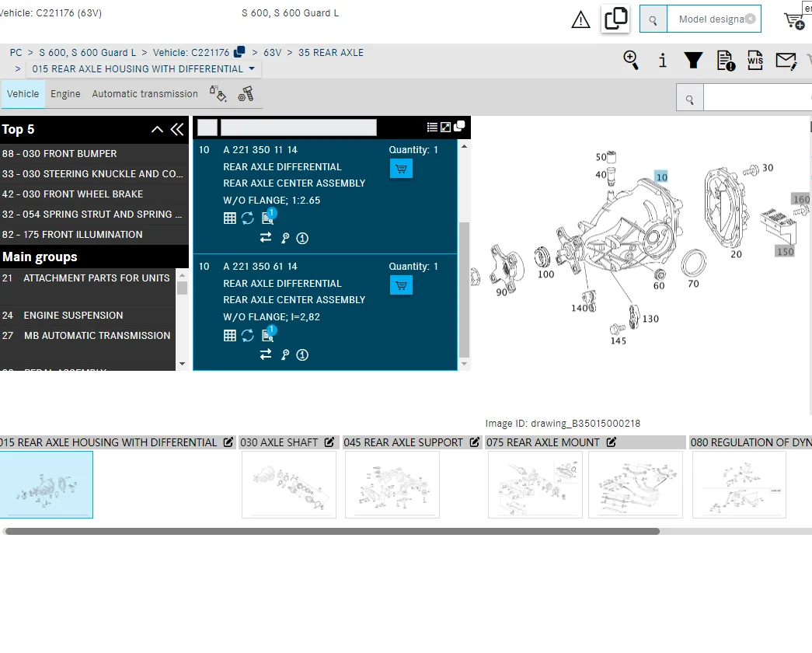Screen dimensions: 812x653
Task: Edit note for 045 REAR AXLE SUPPORT subgroup
Action: pyautogui.click(x=474, y=442)
